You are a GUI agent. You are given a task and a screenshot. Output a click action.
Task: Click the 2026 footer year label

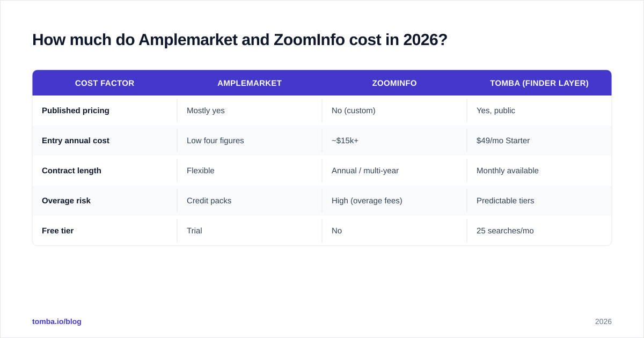point(603,321)
